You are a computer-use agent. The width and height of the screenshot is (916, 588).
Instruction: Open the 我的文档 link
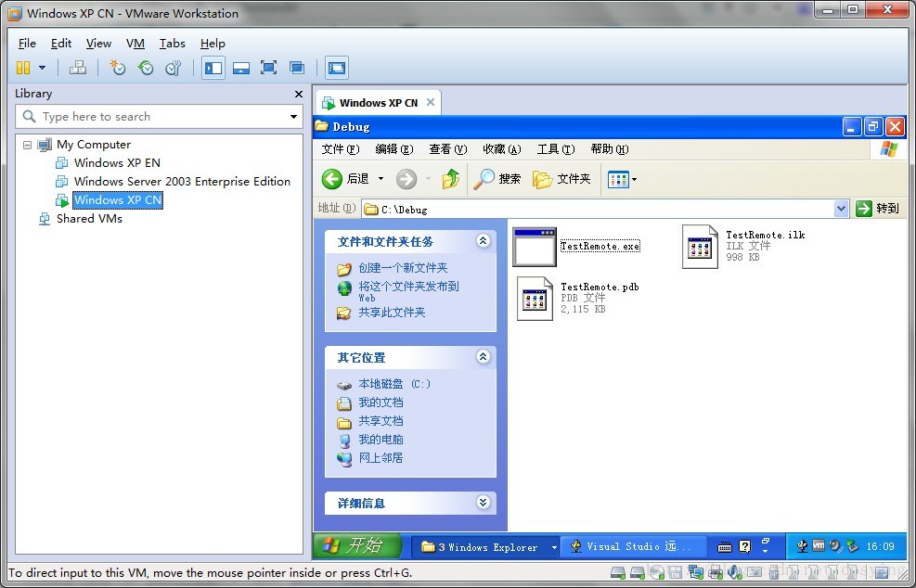tap(381, 403)
